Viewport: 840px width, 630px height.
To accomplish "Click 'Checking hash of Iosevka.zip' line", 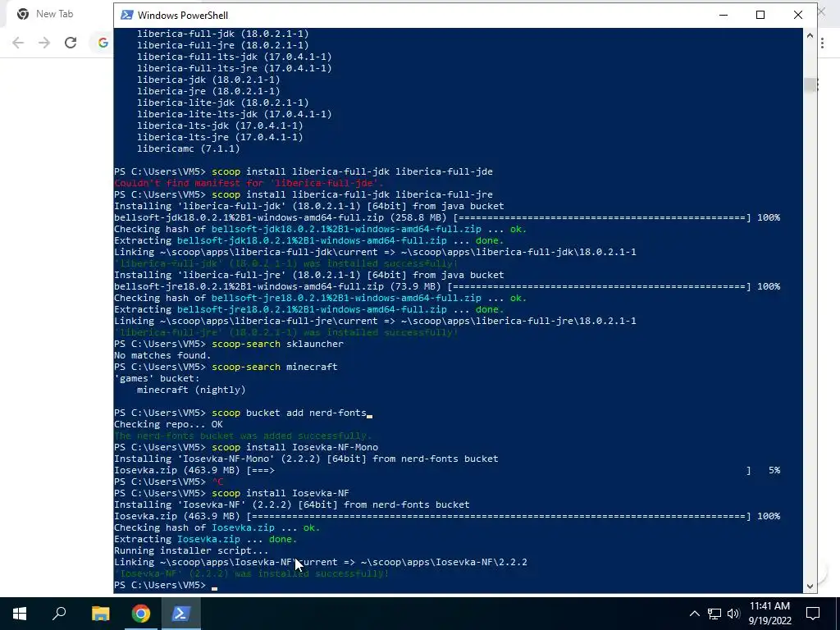I will point(217,527).
